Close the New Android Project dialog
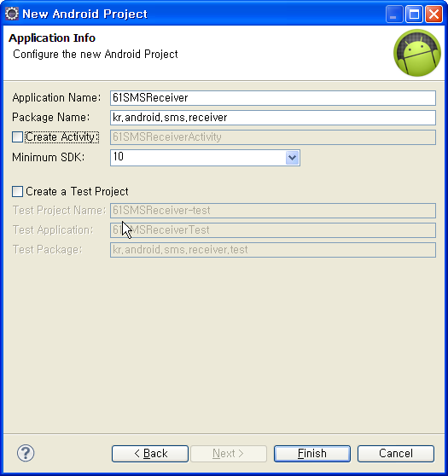 click(433, 14)
